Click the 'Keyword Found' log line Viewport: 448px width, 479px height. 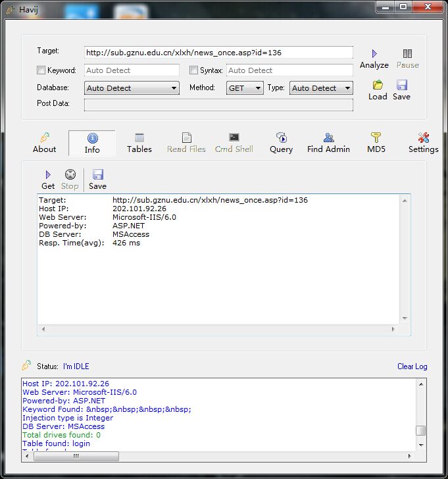(x=107, y=409)
